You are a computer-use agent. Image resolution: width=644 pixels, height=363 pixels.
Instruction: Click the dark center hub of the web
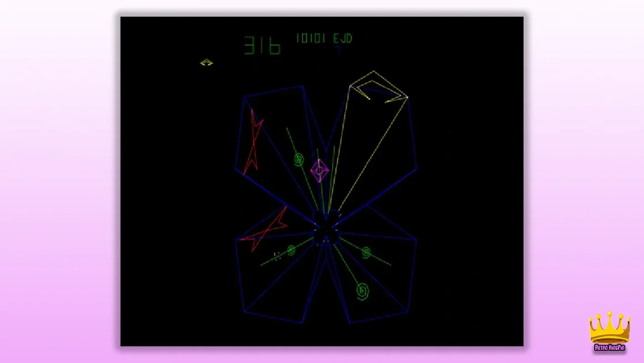(326, 227)
